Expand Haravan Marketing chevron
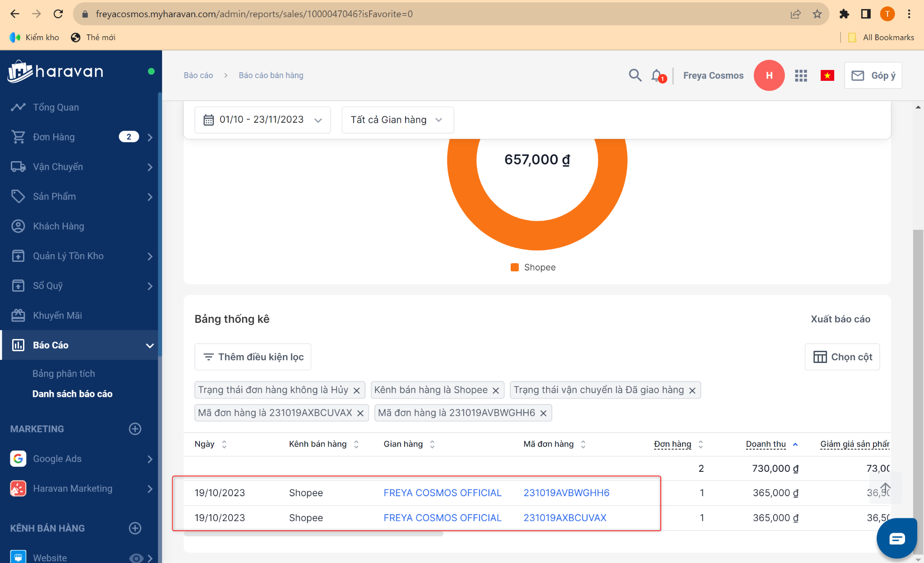924x563 pixels. point(150,489)
